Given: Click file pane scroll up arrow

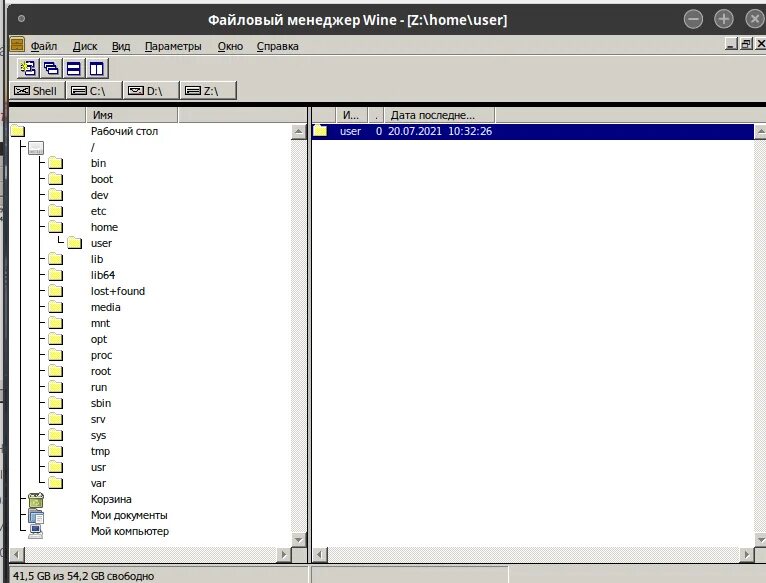Looking at the screenshot, I should click(x=760, y=131).
